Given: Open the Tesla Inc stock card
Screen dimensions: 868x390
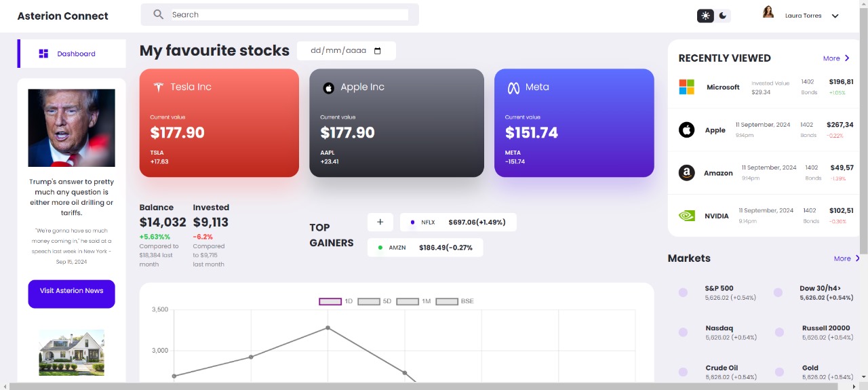Looking at the screenshot, I should coord(219,123).
